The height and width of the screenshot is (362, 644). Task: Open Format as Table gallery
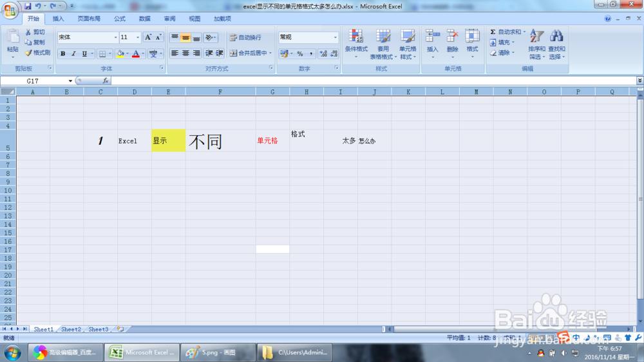click(x=383, y=44)
